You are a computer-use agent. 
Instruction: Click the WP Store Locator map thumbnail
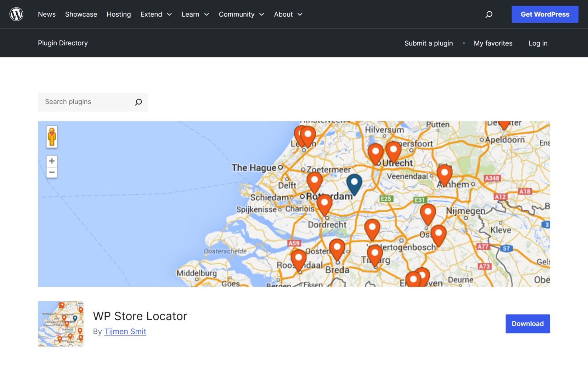pyautogui.click(x=61, y=324)
